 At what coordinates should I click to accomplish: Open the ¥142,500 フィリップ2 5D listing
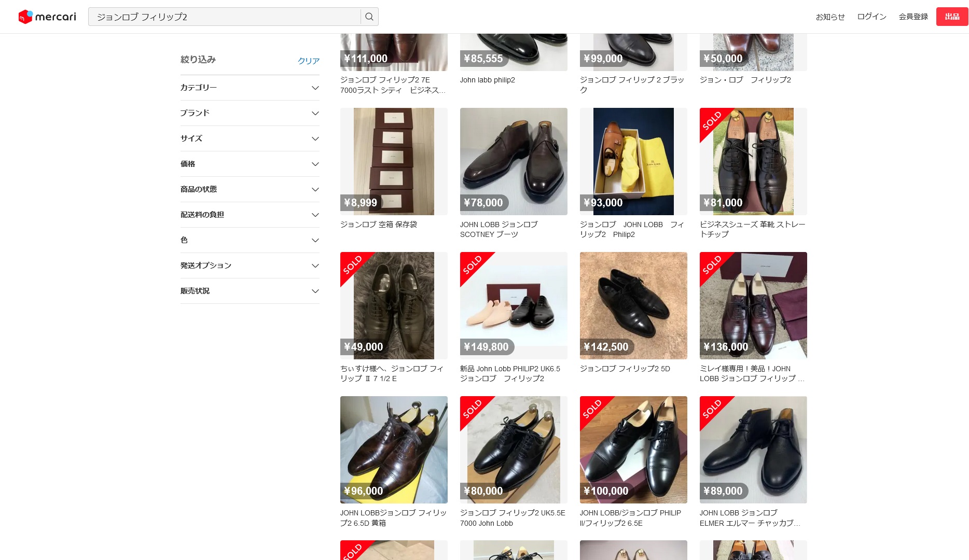pos(633,305)
